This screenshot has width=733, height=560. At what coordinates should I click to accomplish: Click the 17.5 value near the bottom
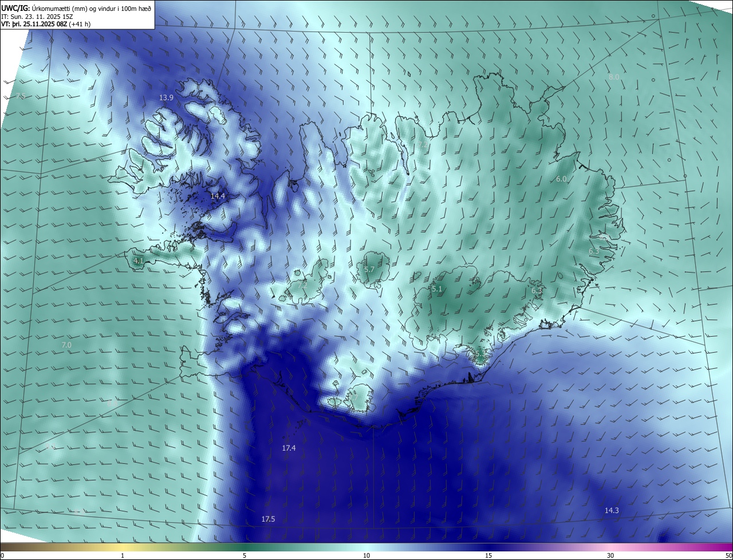click(268, 519)
